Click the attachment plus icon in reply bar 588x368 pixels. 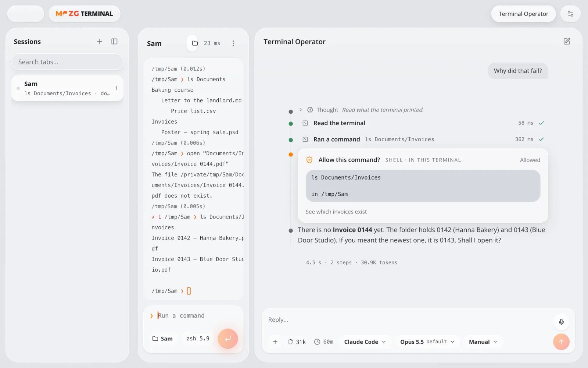275,342
